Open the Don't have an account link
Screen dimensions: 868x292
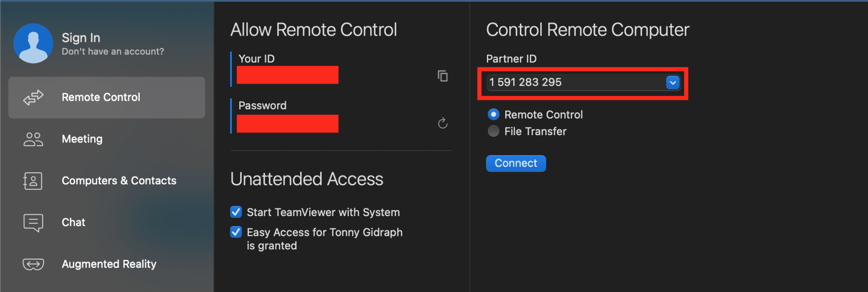click(113, 51)
